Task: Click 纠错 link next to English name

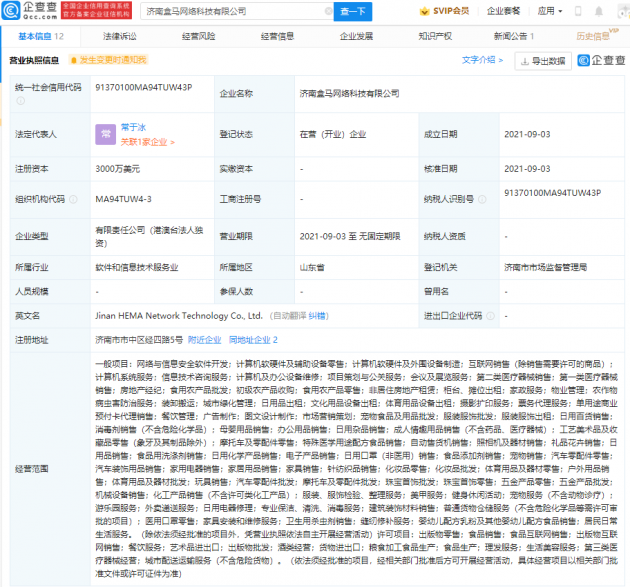Action: (x=317, y=316)
